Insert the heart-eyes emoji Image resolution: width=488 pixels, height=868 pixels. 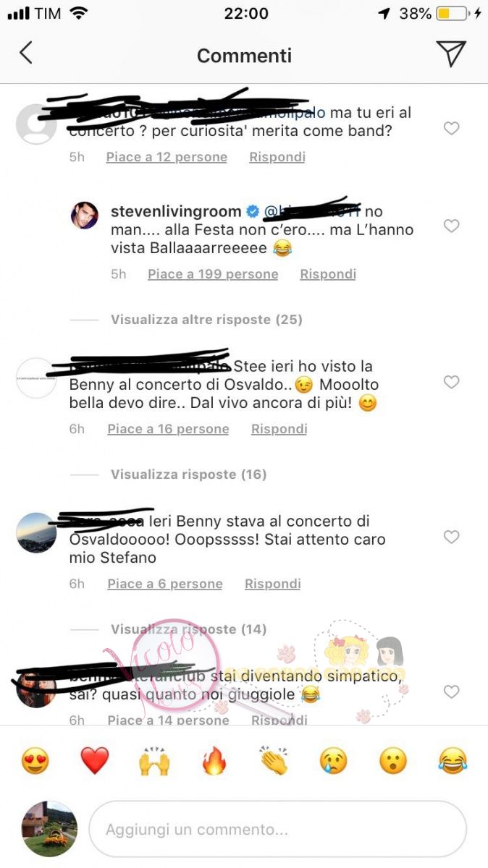[35, 761]
